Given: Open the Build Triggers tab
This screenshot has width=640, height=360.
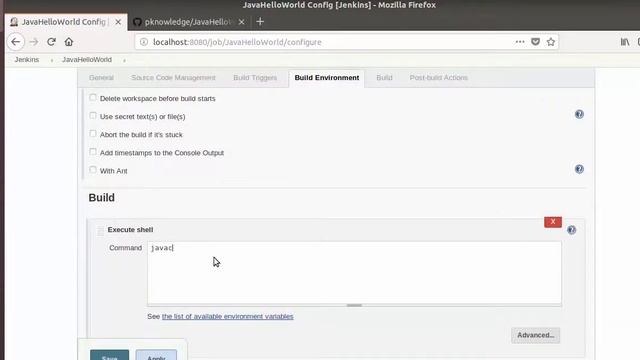Looking at the screenshot, I should click(x=255, y=78).
